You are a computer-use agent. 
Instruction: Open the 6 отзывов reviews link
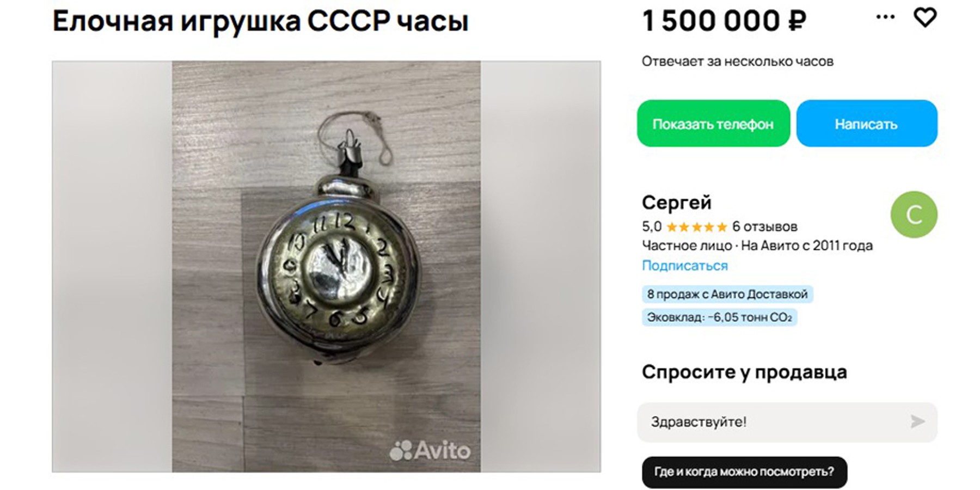coord(764,226)
